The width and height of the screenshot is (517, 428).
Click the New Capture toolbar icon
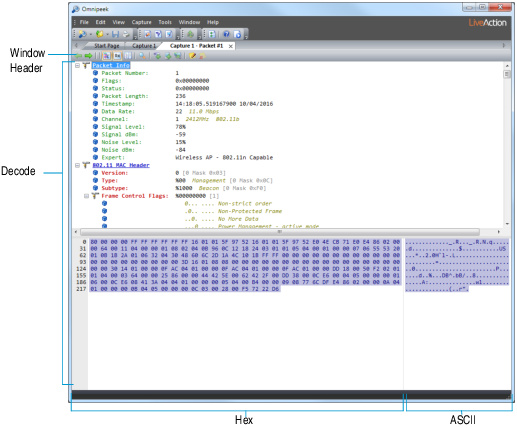pyautogui.click(x=82, y=34)
